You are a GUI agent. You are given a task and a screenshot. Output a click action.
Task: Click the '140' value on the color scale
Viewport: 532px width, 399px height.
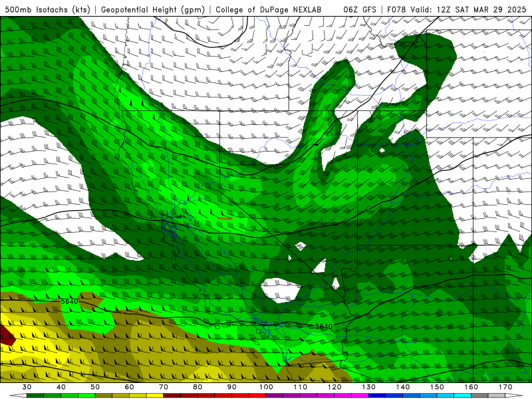(403, 387)
